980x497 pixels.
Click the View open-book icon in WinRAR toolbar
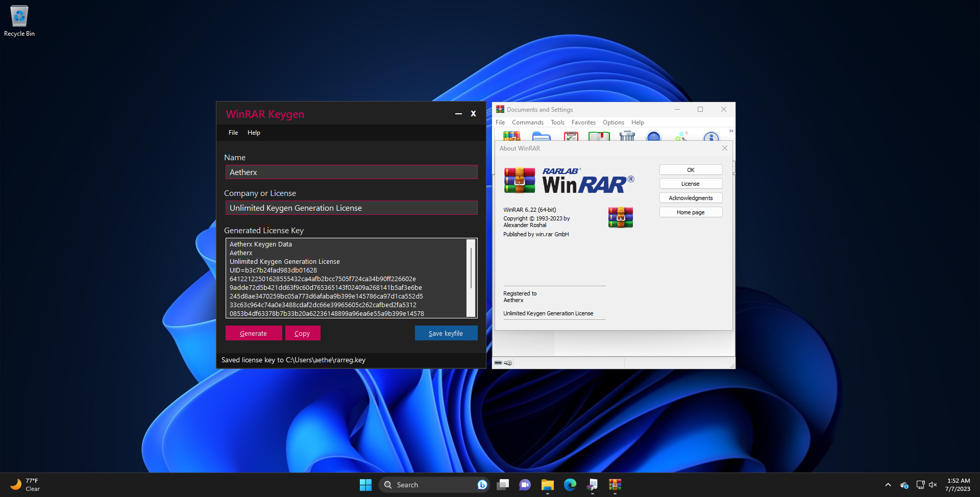[x=599, y=136]
